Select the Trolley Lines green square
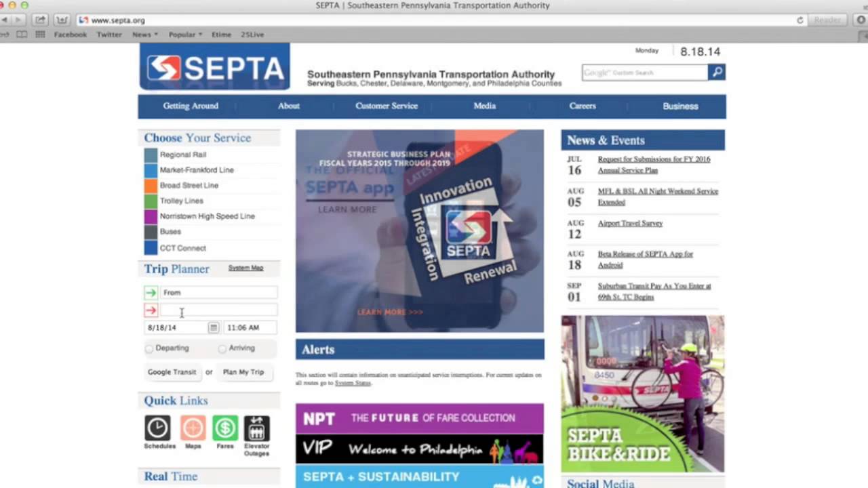The image size is (868, 488). 151,201
